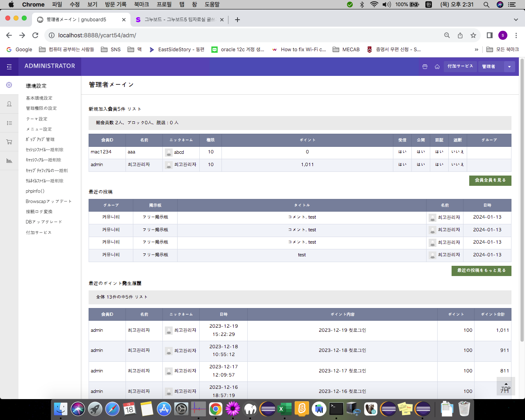This screenshot has height=420, width=525.
Task: Click the 最近の投稿をもっと見る button
Action: pyautogui.click(x=481, y=271)
